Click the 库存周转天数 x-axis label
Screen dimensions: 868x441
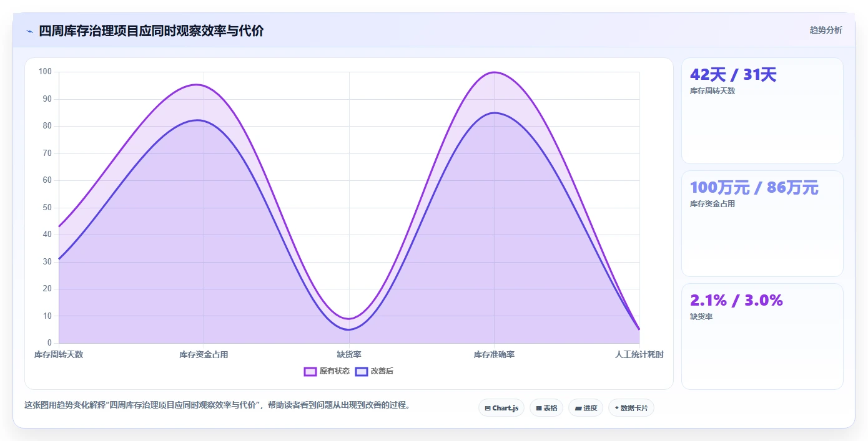[59, 354]
